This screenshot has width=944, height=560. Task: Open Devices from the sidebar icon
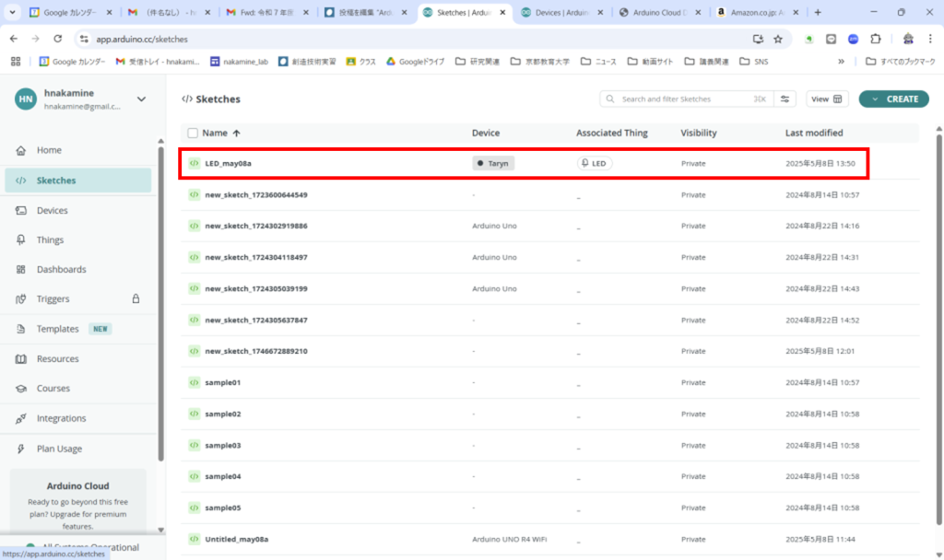[20, 210]
